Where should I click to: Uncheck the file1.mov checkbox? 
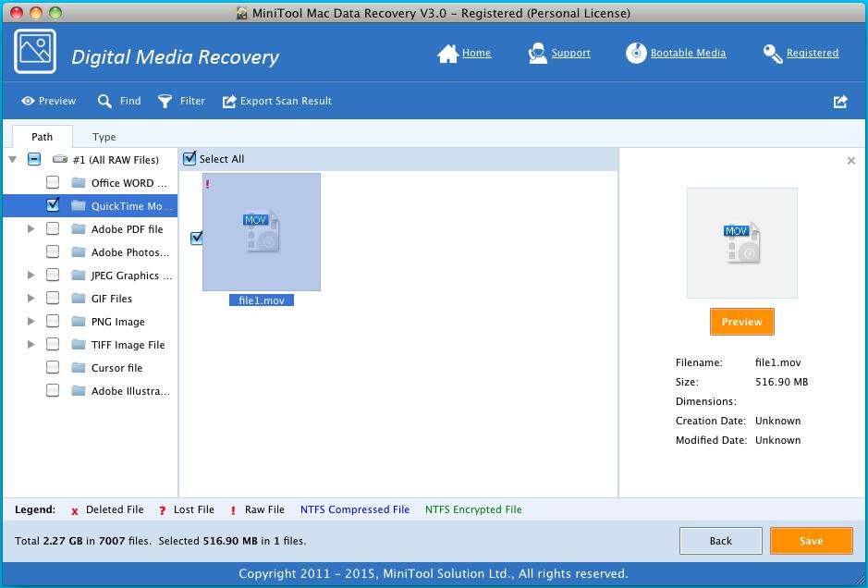pyautogui.click(x=197, y=239)
